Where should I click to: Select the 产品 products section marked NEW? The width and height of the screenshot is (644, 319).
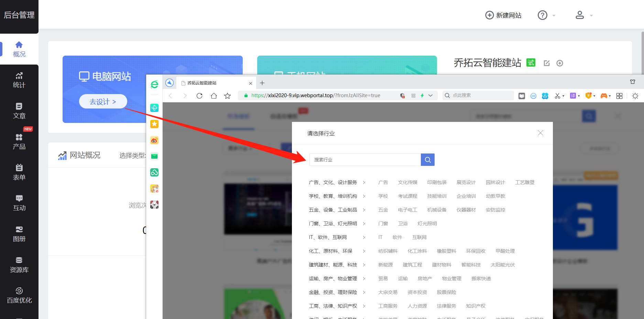point(19,141)
